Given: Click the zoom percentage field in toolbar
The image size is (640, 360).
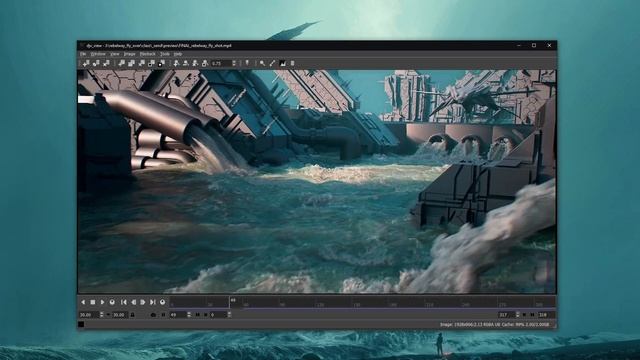Looking at the screenshot, I should pyautogui.click(x=221, y=63).
